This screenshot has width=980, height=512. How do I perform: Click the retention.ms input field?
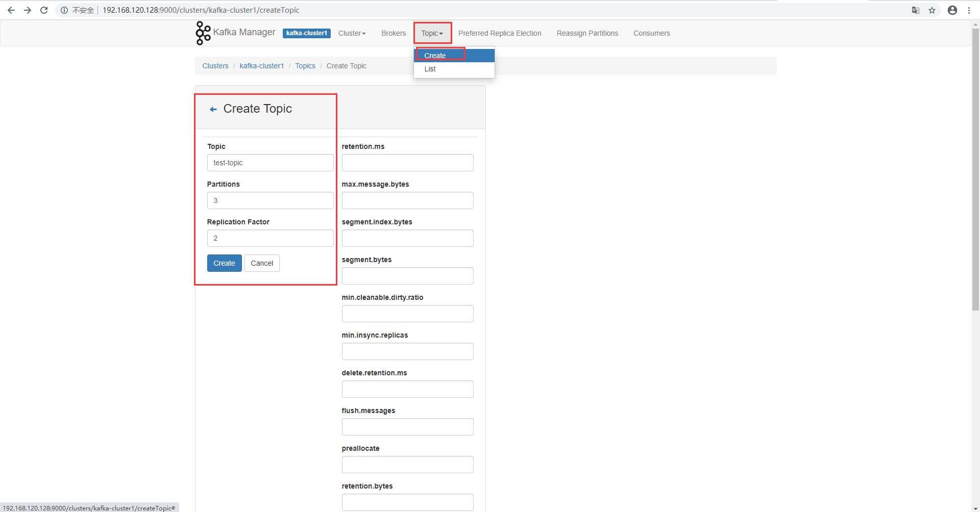click(407, 162)
